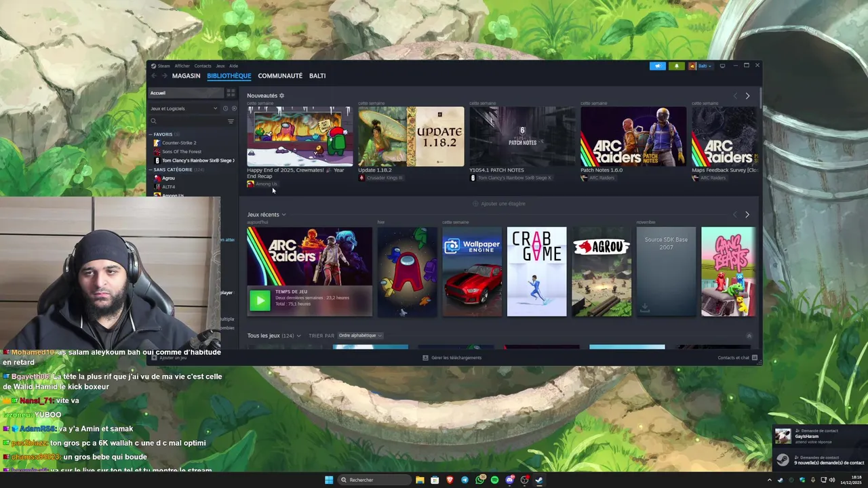Open WhatsApp from the taskbar
The height and width of the screenshot is (488, 868).
[479, 480]
